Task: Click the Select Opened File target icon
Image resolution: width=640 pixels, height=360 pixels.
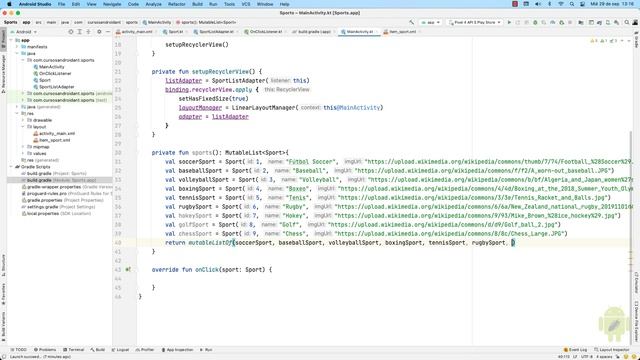Action: pos(71,32)
